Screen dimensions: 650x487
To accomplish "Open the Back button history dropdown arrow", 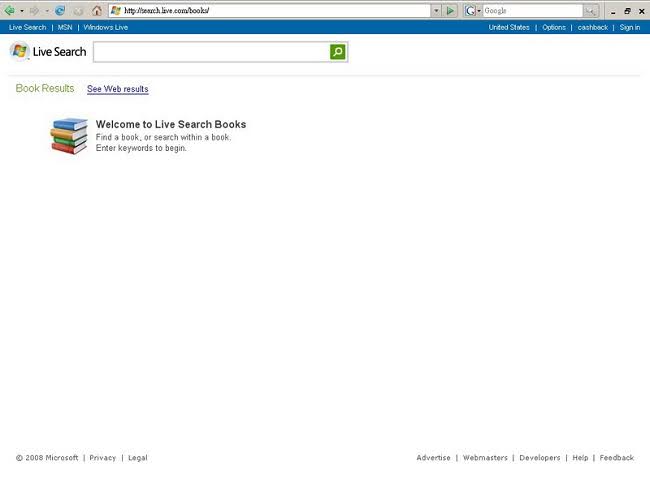I will [22, 10].
